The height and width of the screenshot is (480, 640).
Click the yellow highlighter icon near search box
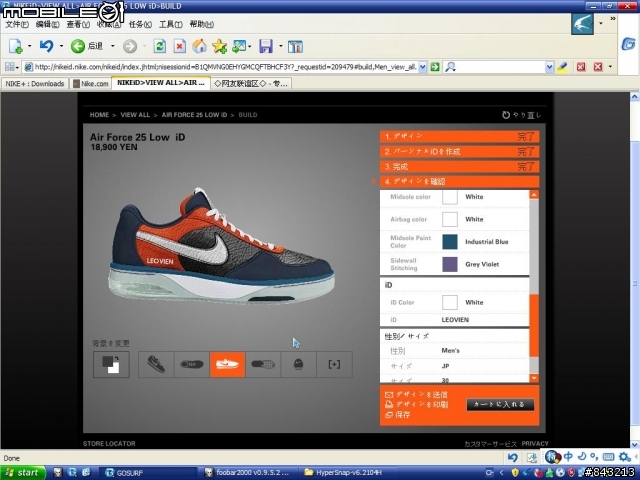click(562, 67)
